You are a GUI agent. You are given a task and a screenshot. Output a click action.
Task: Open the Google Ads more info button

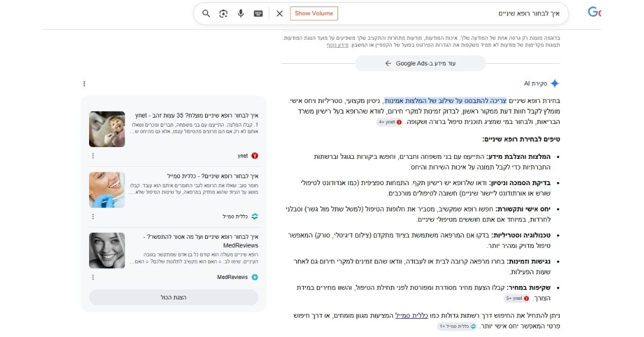coord(420,63)
